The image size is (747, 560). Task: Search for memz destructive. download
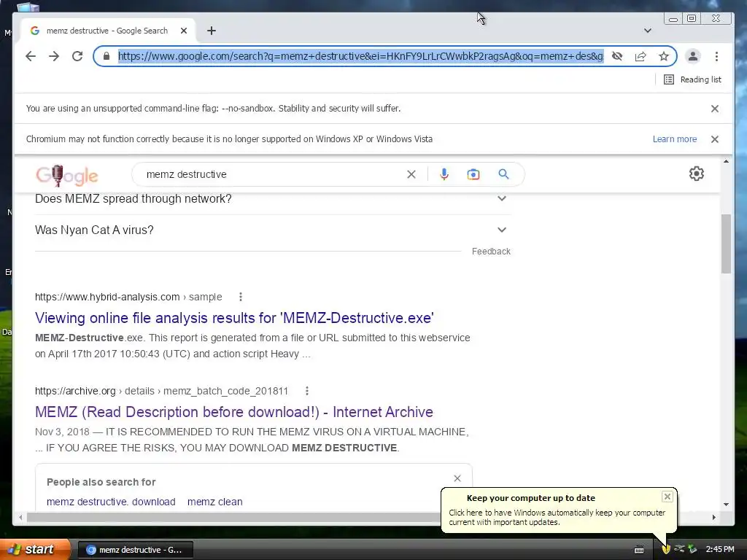[x=111, y=502]
